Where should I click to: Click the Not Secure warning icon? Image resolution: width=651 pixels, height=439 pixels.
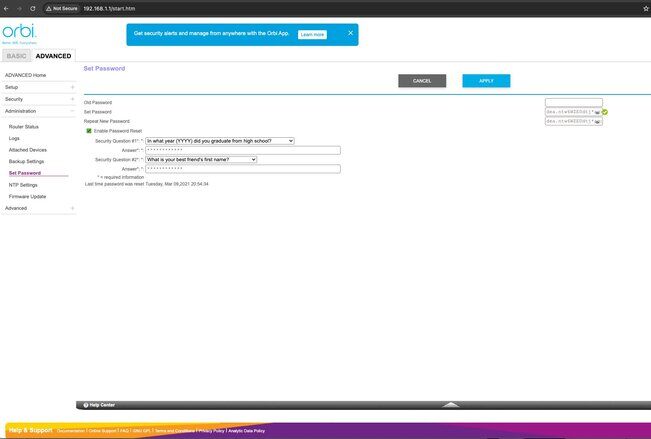(x=49, y=7)
